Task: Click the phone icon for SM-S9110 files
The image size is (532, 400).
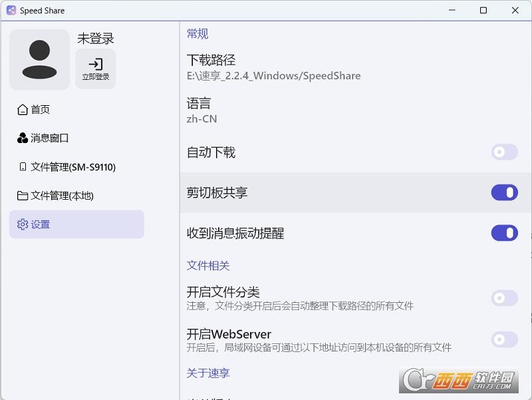Action: 23,167
